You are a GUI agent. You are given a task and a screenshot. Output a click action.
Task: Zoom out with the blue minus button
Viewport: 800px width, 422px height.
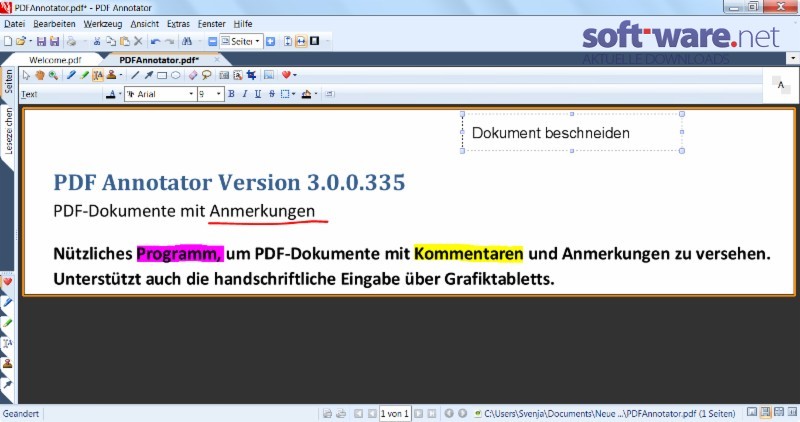tap(213, 41)
